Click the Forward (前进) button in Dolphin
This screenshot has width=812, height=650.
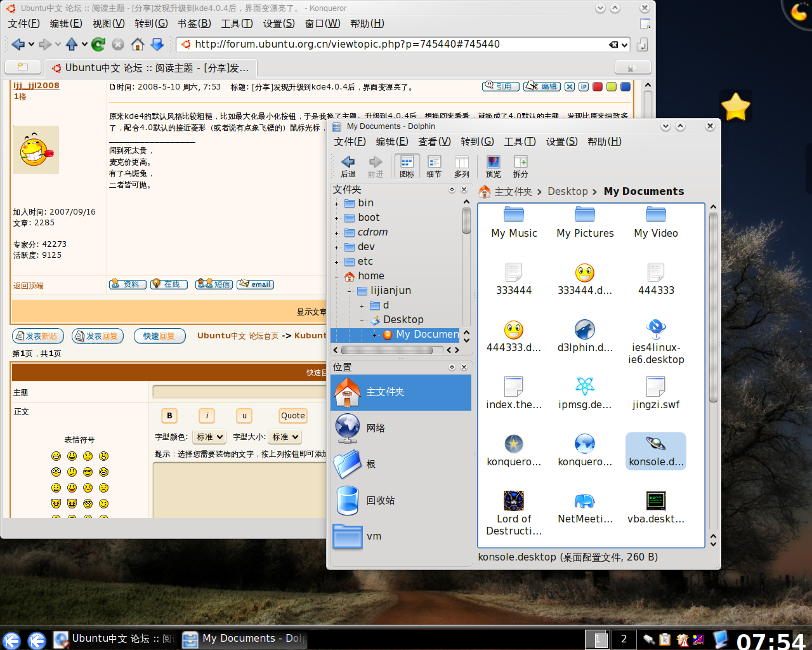tap(376, 166)
